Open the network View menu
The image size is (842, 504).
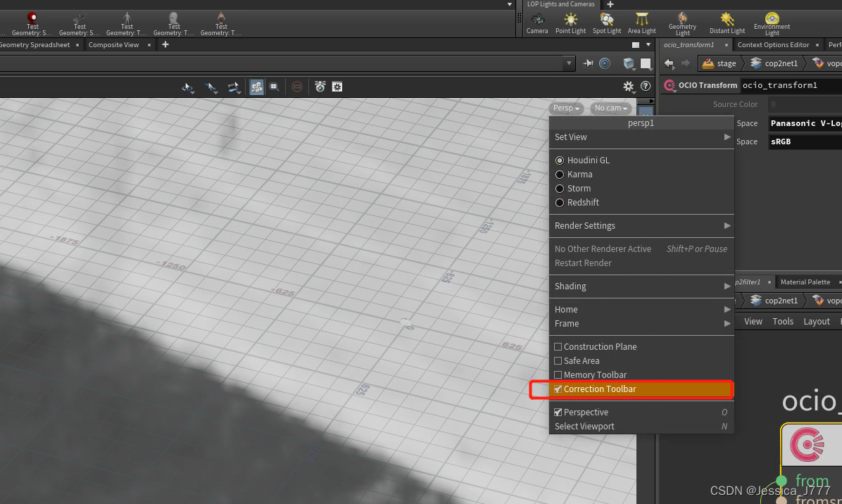753,322
